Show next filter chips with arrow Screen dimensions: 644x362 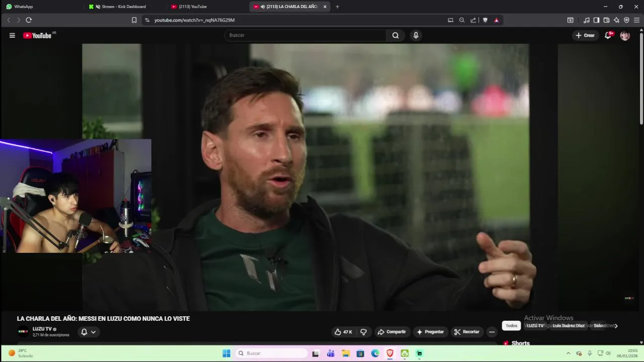tap(616, 326)
